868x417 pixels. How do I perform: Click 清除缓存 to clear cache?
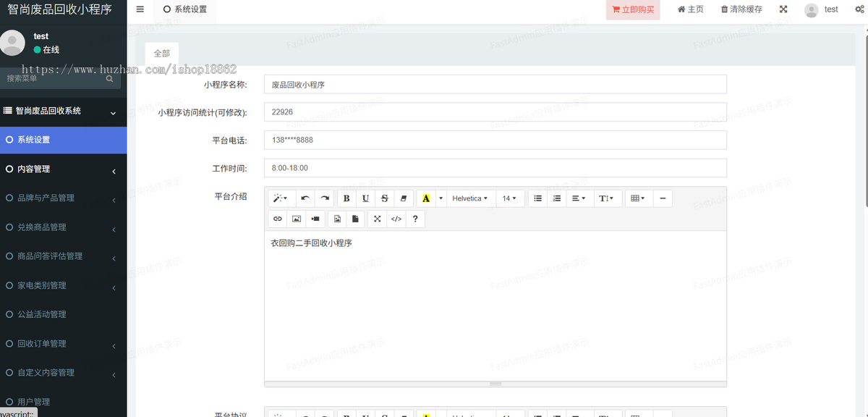click(x=741, y=9)
